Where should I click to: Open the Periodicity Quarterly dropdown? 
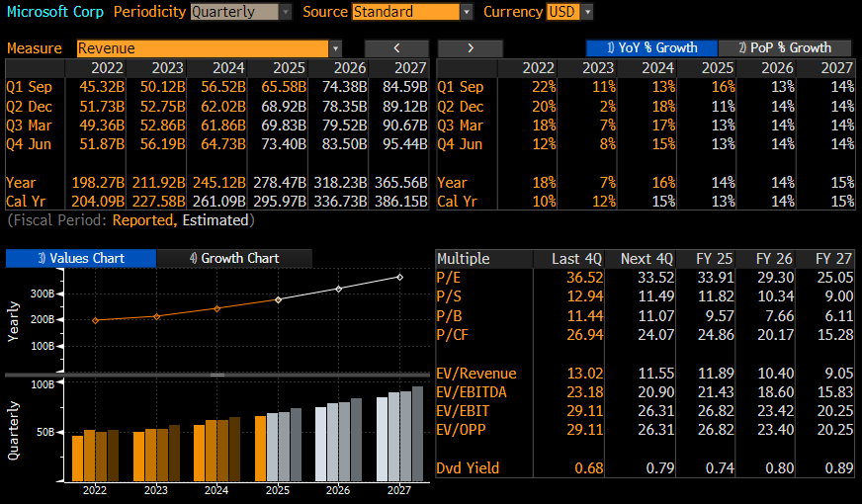241,12
